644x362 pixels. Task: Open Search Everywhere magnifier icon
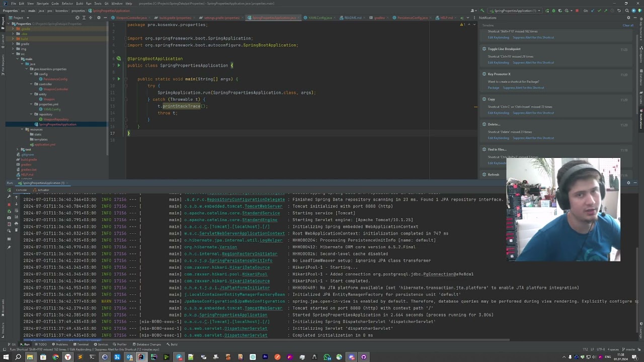tap(626, 11)
